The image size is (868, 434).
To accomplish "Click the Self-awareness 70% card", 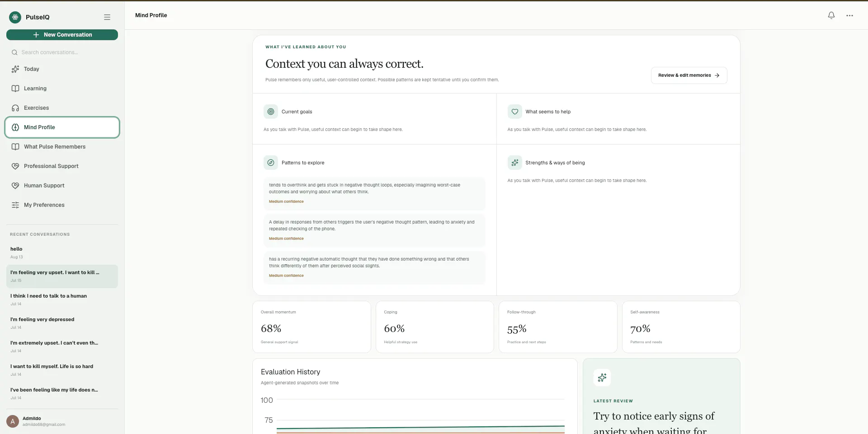I will point(681,327).
